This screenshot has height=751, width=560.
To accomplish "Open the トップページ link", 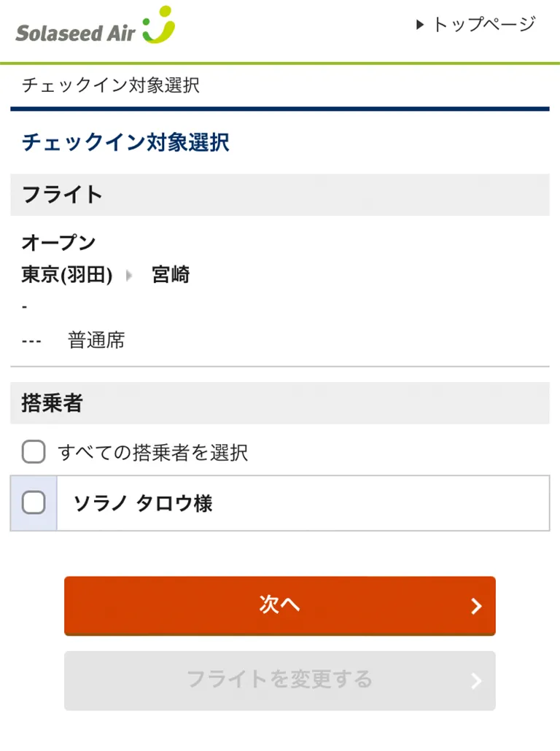I will tap(483, 25).
